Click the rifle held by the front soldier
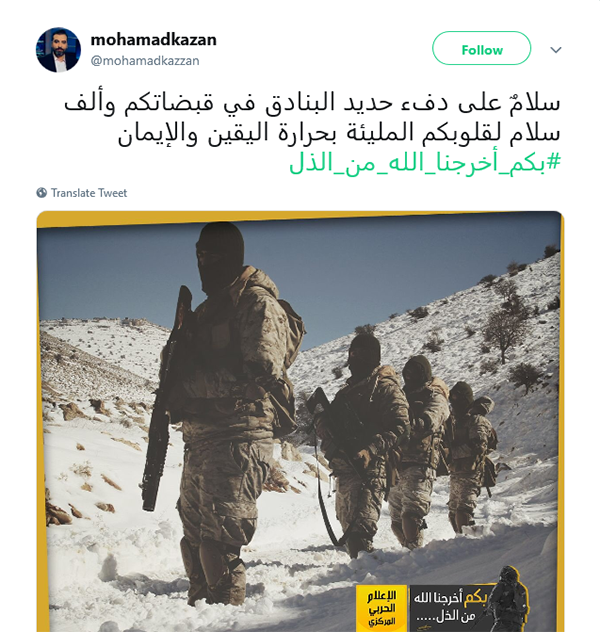The image size is (600, 632). pos(164,399)
